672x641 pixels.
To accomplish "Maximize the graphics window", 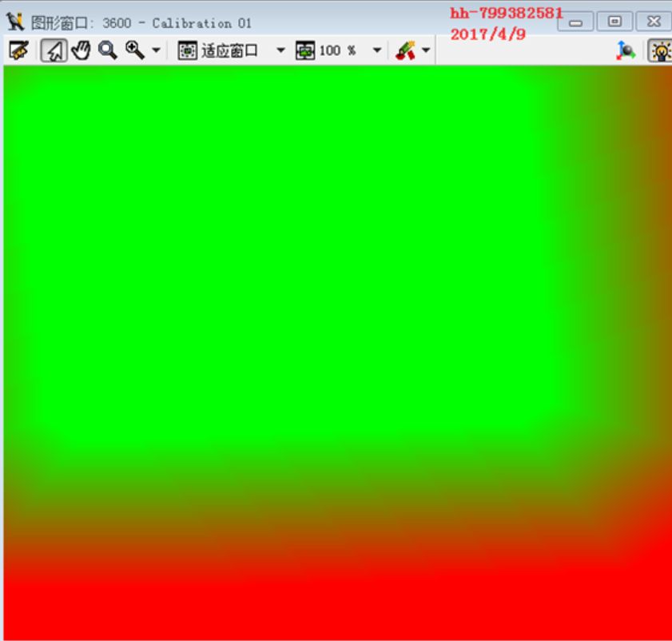I will pyautogui.click(x=614, y=22).
